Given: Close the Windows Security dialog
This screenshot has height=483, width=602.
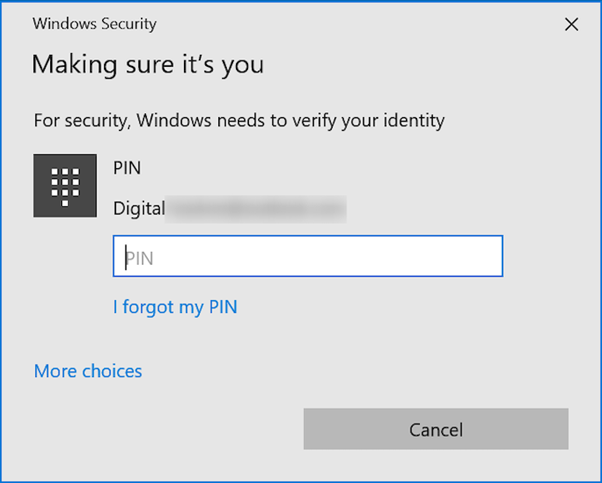Looking at the screenshot, I should pyautogui.click(x=571, y=25).
